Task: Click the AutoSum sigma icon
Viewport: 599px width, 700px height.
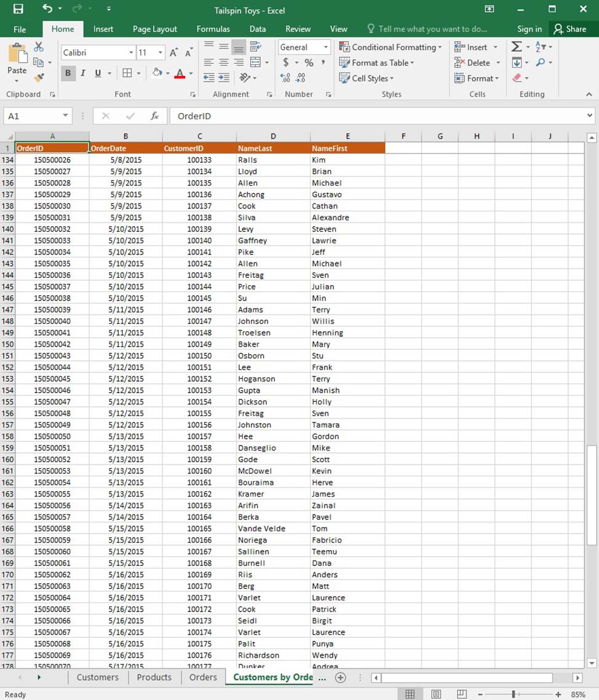Action: 517,47
